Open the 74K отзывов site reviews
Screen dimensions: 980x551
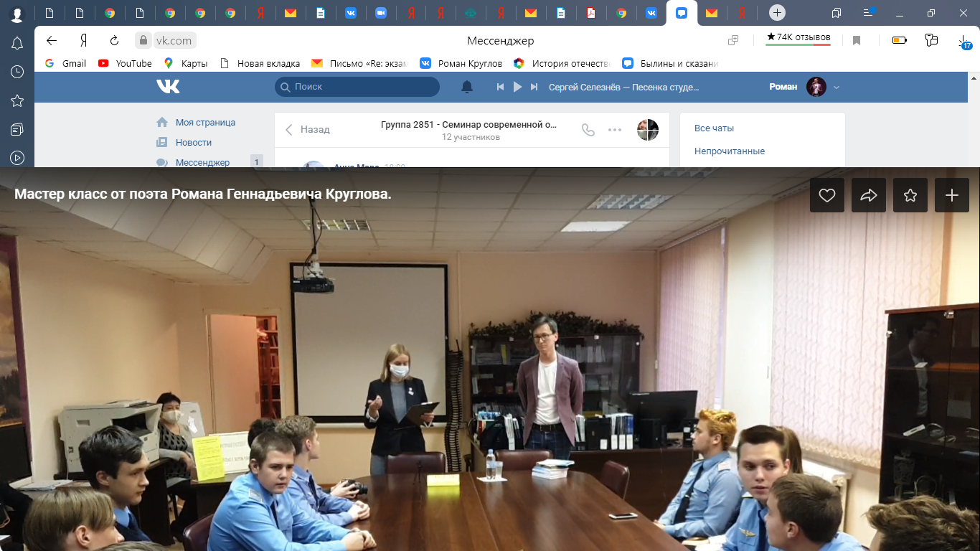(x=798, y=37)
